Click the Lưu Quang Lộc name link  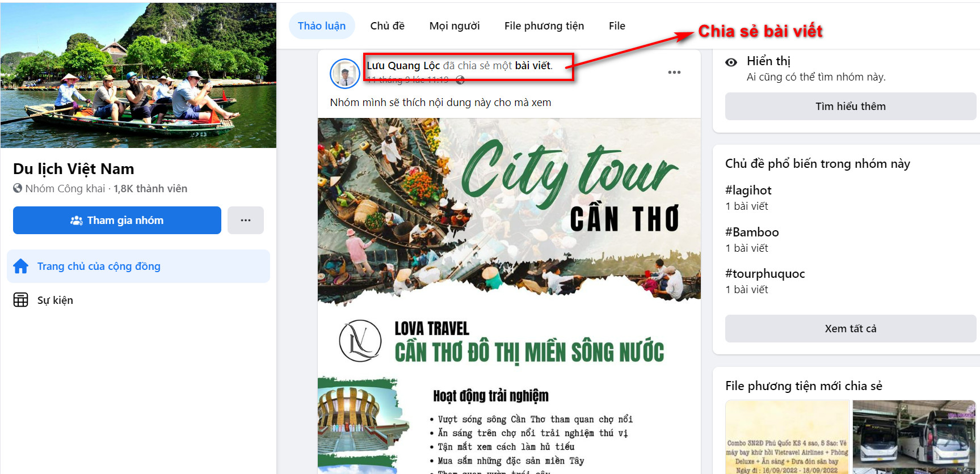point(403,66)
